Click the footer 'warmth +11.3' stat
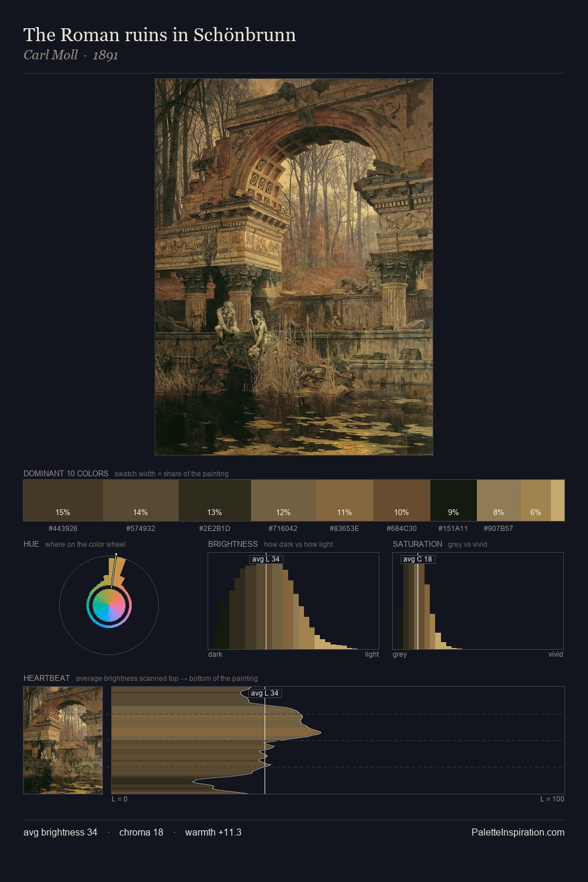Screen dimensions: 588x882 coord(213,832)
